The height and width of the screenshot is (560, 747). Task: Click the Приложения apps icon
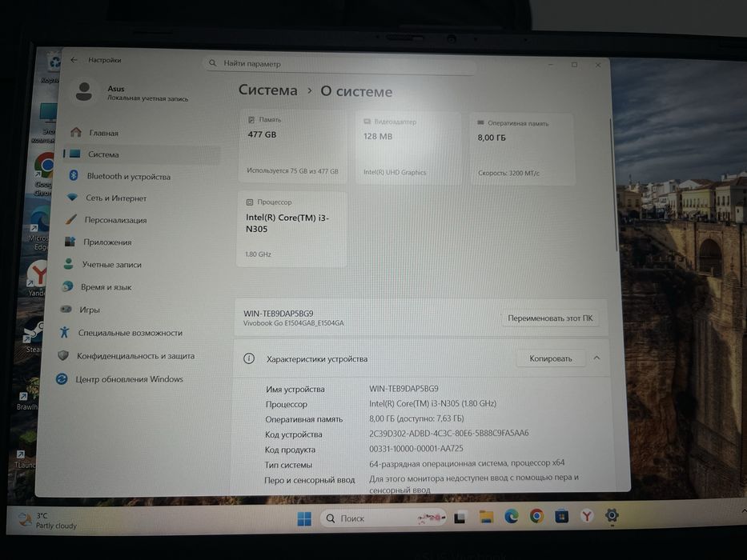tap(70, 242)
